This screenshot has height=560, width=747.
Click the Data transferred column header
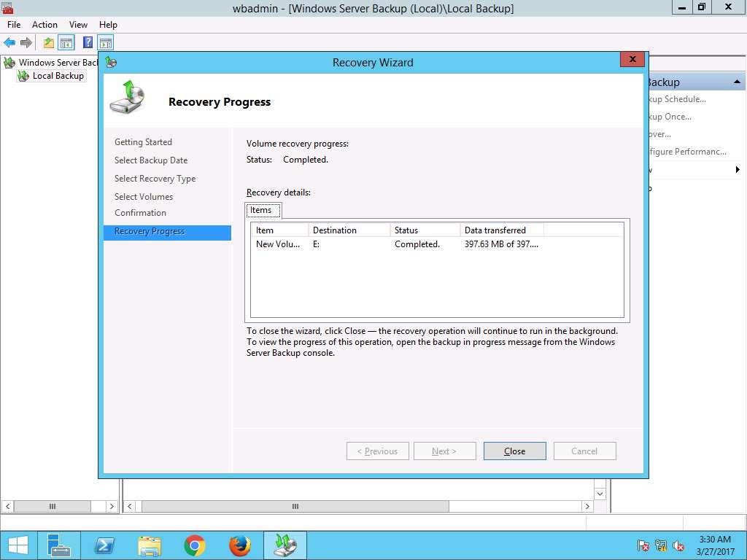pyautogui.click(x=502, y=230)
